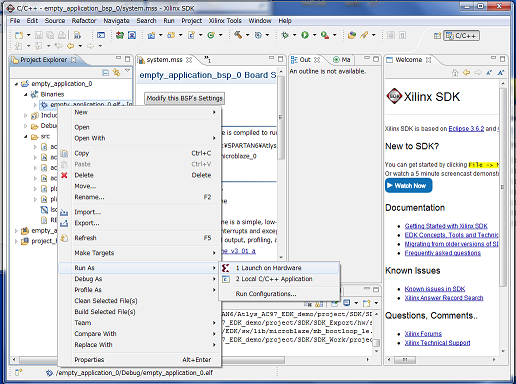This screenshot has height=384, width=516.
Task: Open 'Run Configurations...' entry
Action: [279, 294]
